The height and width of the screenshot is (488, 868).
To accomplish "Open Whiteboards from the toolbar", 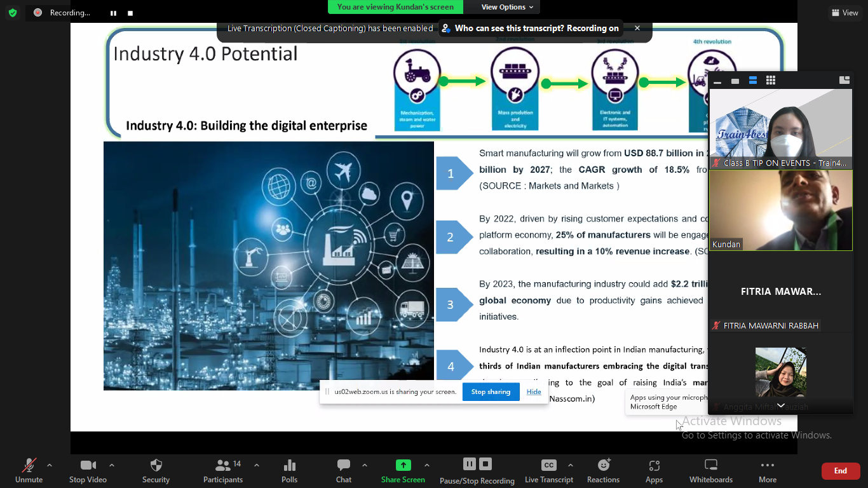I will pos(711,466).
